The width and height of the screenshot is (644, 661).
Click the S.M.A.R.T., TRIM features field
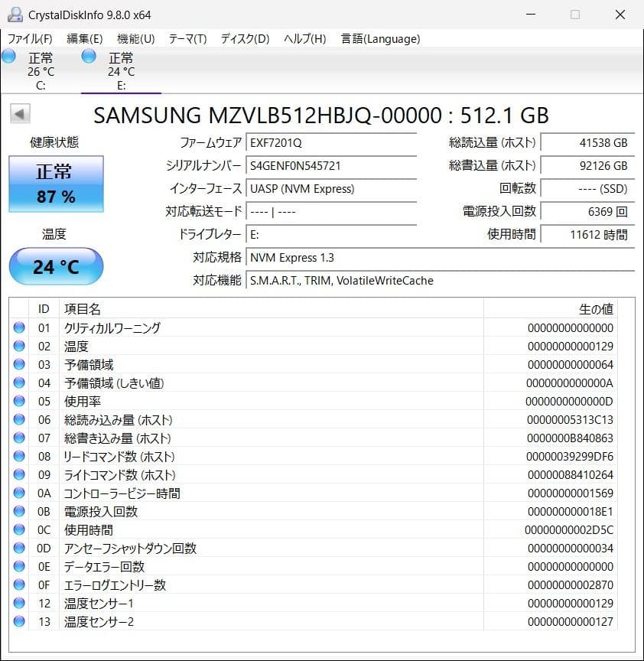pos(441,280)
